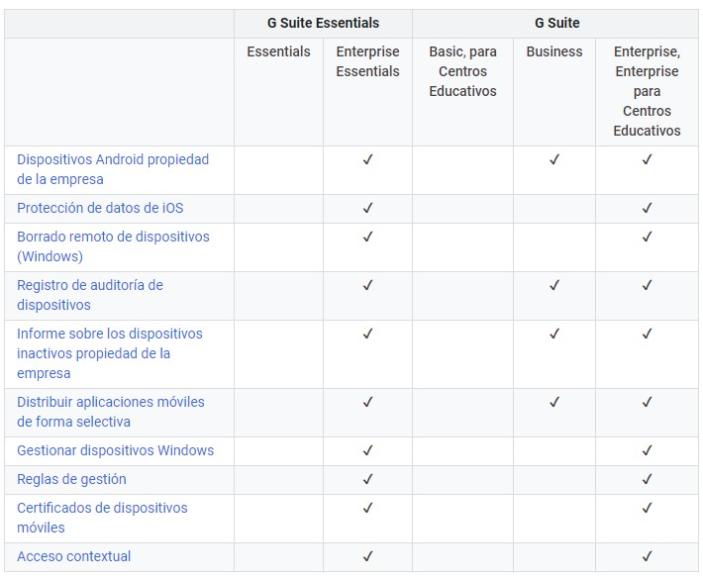Click Enterprise Essentials checkmark for Gestionar dispositivos Windows
The width and height of the screenshot is (703, 579).
pyautogui.click(x=366, y=450)
